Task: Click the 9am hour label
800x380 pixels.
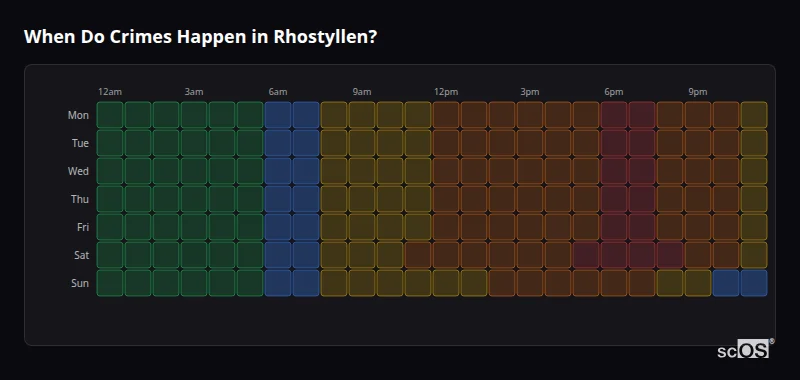Action: click(x=362, y=92)
